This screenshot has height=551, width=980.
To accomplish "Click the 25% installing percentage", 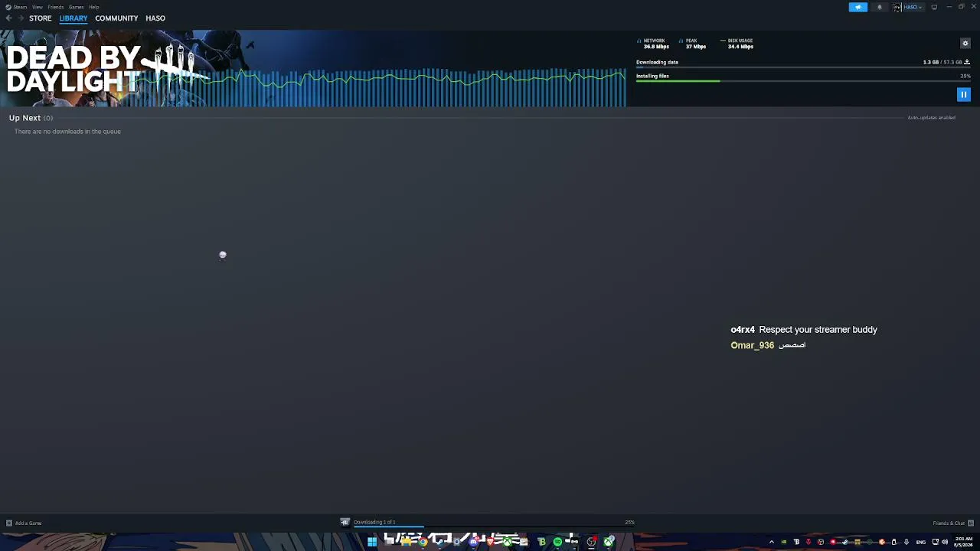I will click(x=965, y=76).
